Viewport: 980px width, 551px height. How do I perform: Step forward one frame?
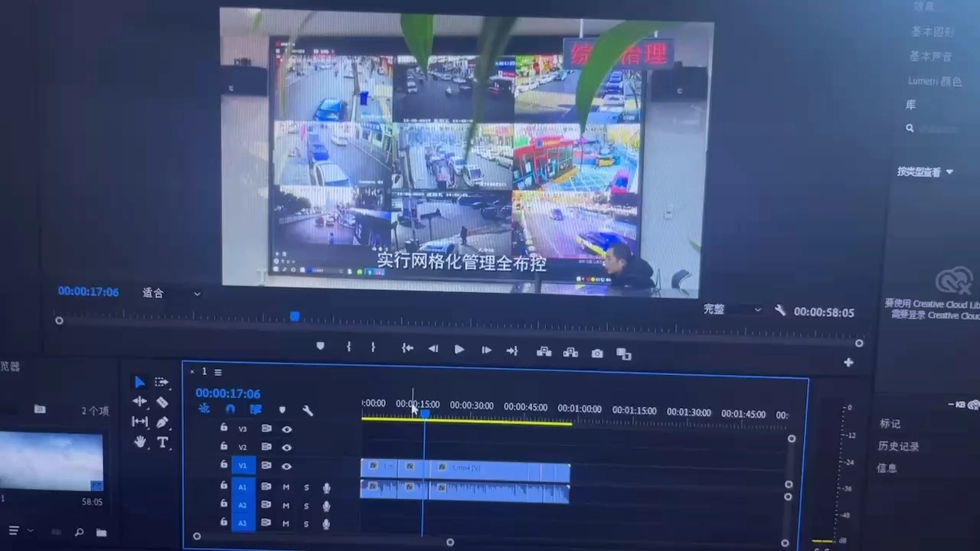[x=486, y=350]
